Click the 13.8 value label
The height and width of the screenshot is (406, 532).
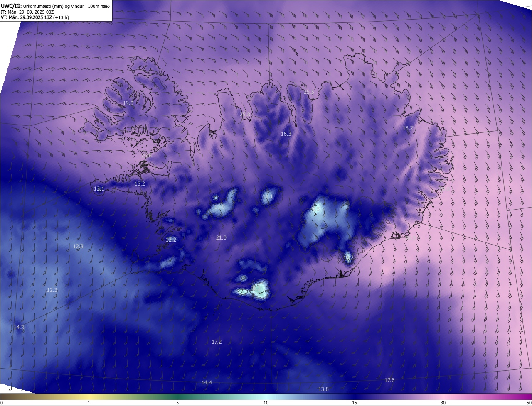[323, 389]
